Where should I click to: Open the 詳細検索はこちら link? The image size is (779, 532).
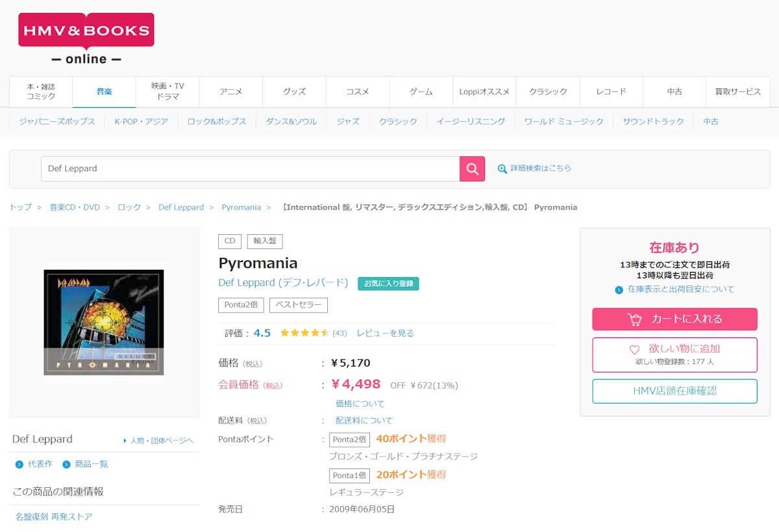(541, 168)
